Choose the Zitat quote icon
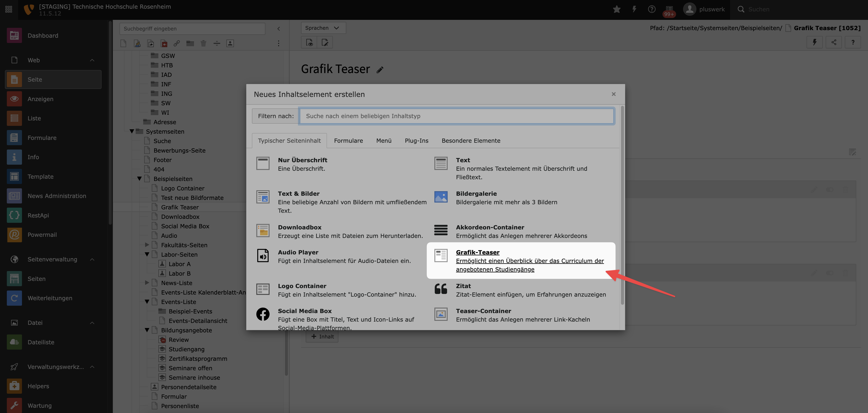The width and height of the screenshot is (868, 413). 441,289
